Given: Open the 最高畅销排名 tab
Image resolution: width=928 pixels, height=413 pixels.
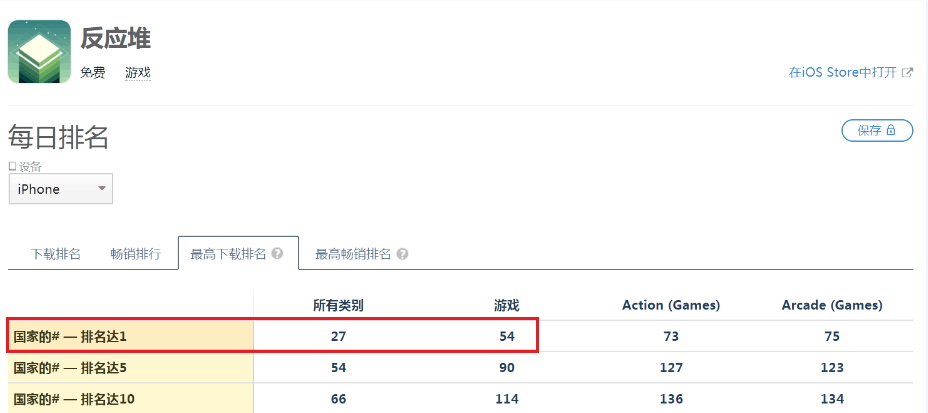Looking at the screenshot, I should (x=353, y=254).
